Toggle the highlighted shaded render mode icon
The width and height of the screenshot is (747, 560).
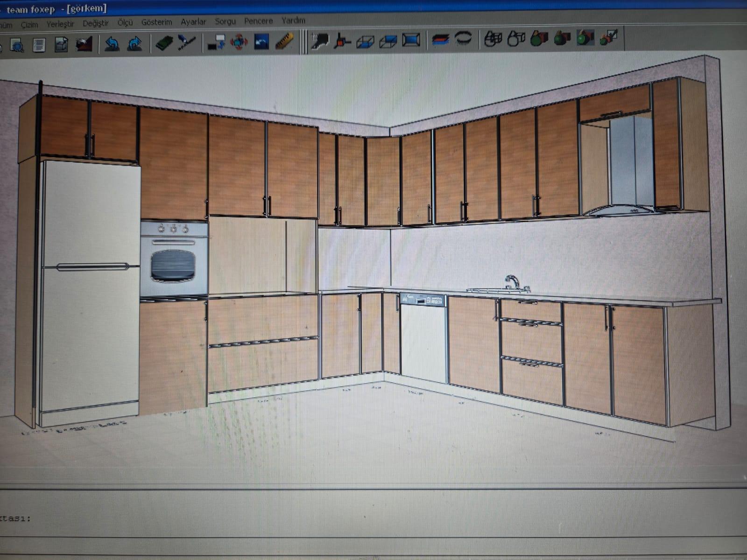click(585, 38)
